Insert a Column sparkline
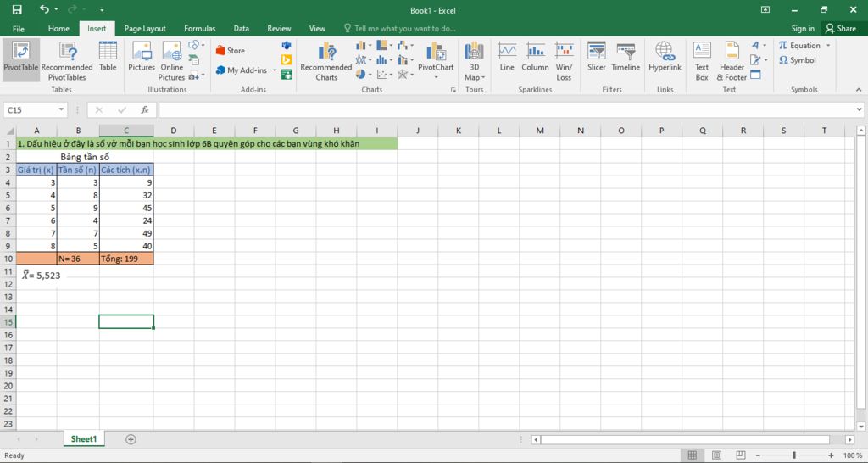Screen dimensions: 868x463 point(536,57)
